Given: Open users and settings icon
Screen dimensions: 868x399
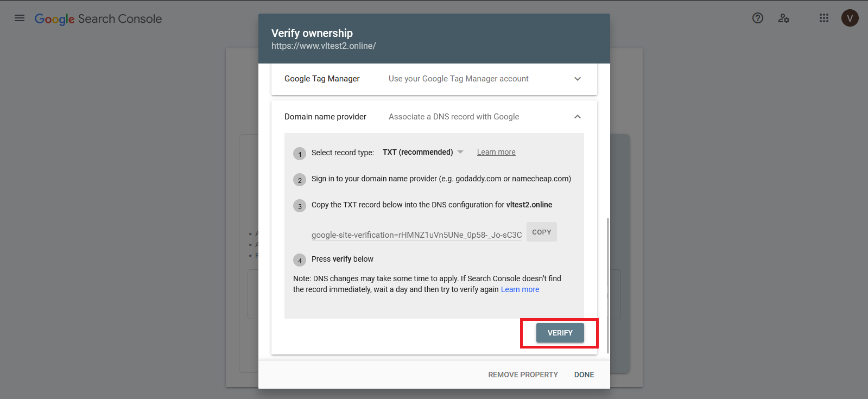Looking at the screenshot, I should pos(784,18).
